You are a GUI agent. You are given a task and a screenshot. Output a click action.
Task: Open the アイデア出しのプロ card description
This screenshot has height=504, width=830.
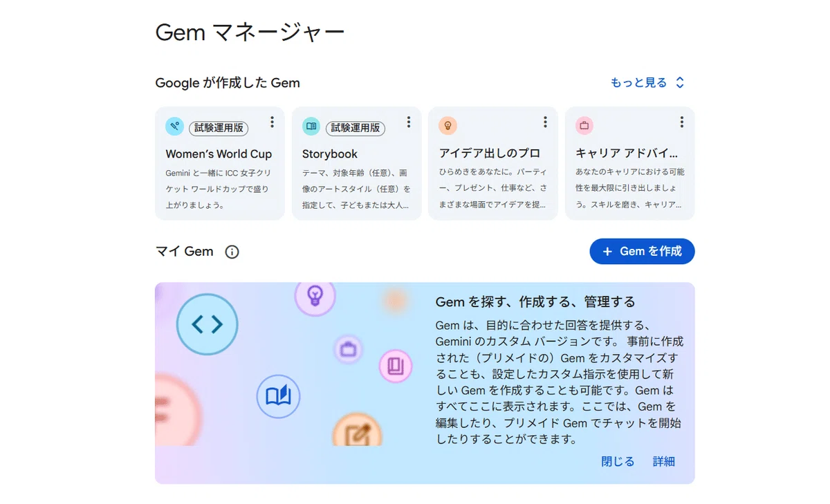coord(493,188)
